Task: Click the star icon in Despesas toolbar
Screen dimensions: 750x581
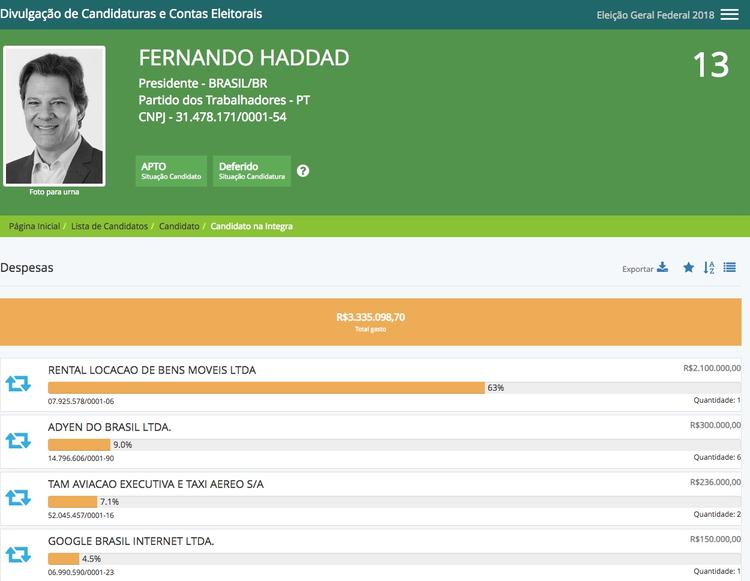Action: click(688, 268)
